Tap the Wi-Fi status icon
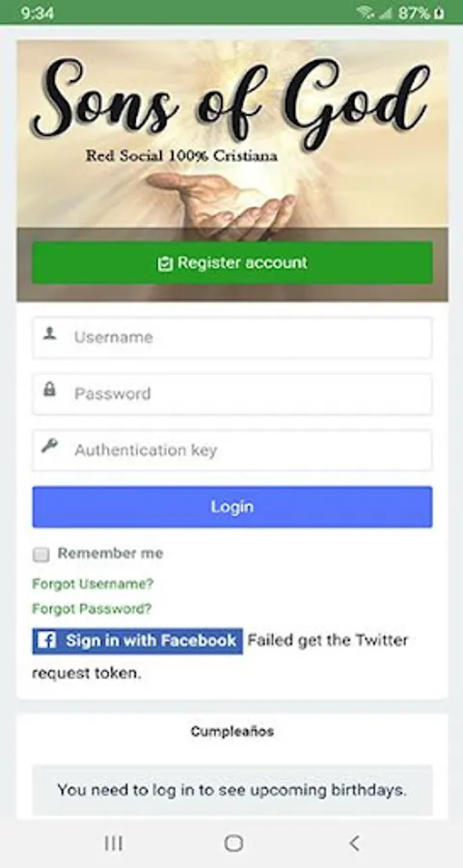 click(365, 13)
